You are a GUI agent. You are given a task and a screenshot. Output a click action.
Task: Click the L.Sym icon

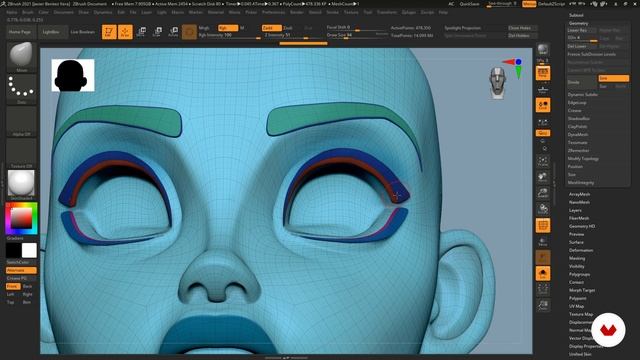pyautogui.click(x=542, y=122)
